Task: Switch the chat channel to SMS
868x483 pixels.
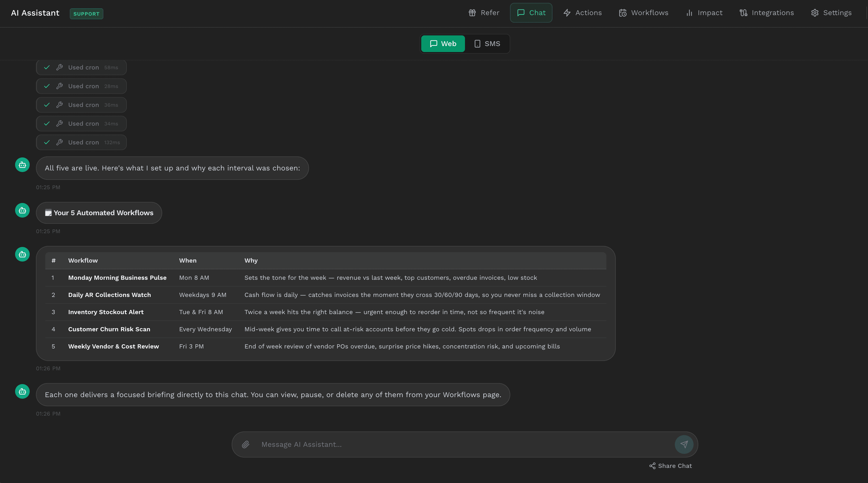Action: (487, 43)
